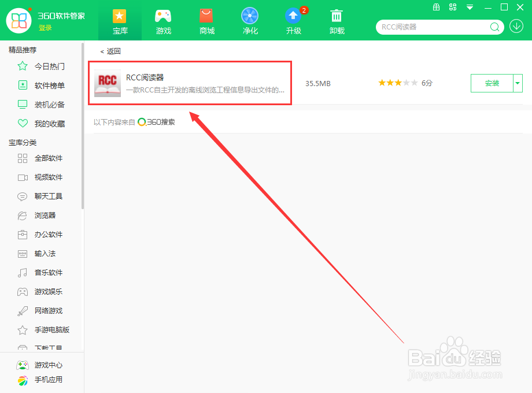Open 游戏中心 at sidebar bottom
The width and height of the screenshot is (532, 393).
[49, 365]
